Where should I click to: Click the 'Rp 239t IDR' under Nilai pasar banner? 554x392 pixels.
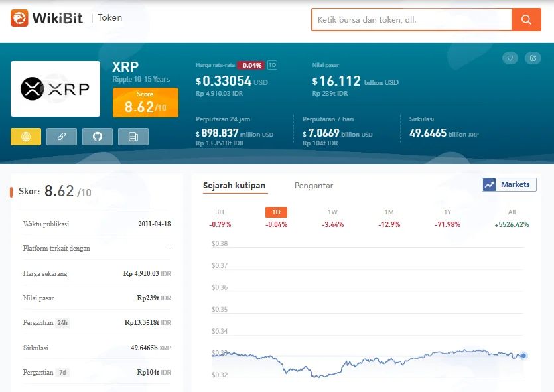(330, 94)
